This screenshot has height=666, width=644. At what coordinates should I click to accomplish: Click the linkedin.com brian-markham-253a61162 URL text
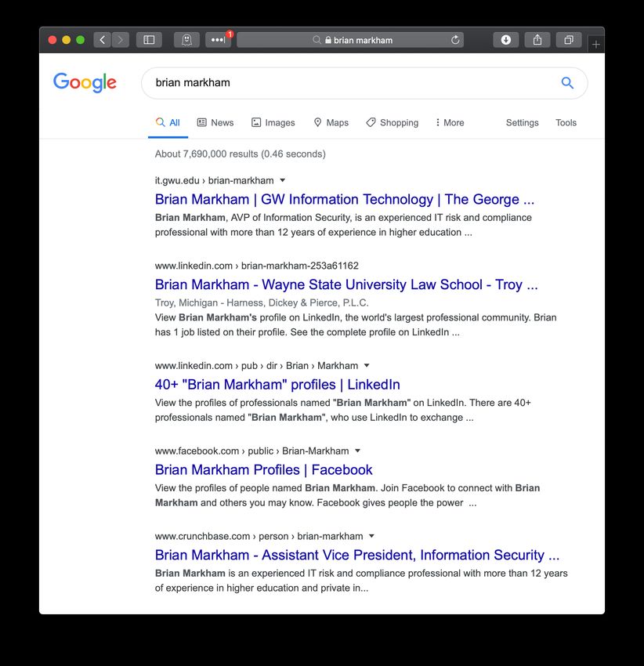point(256,266)
